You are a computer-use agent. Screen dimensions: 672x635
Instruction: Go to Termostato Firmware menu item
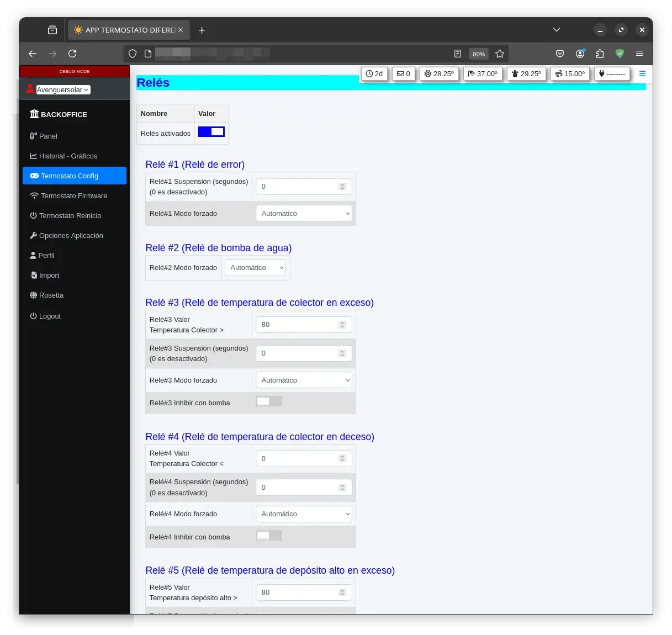click(73, 196)
